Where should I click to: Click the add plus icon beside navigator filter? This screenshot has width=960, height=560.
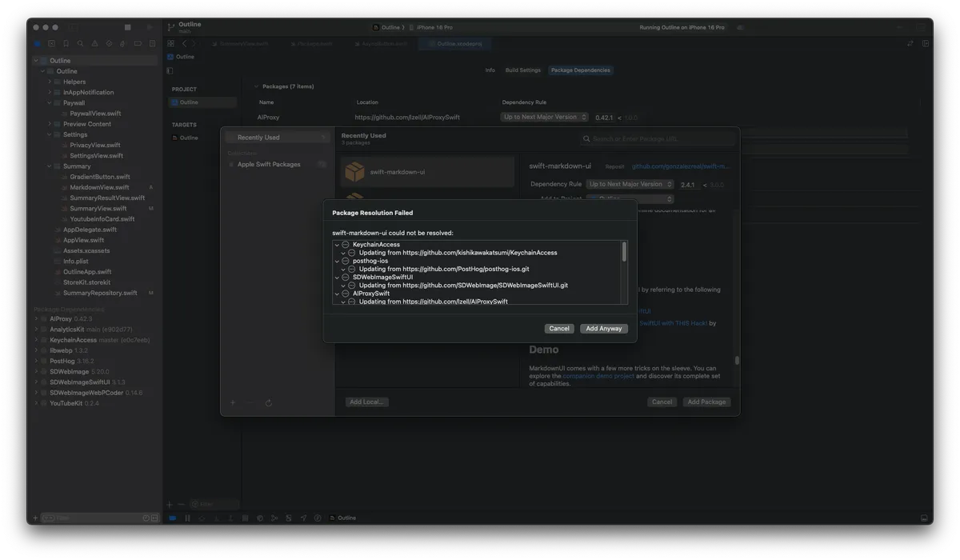coord(35,518)
